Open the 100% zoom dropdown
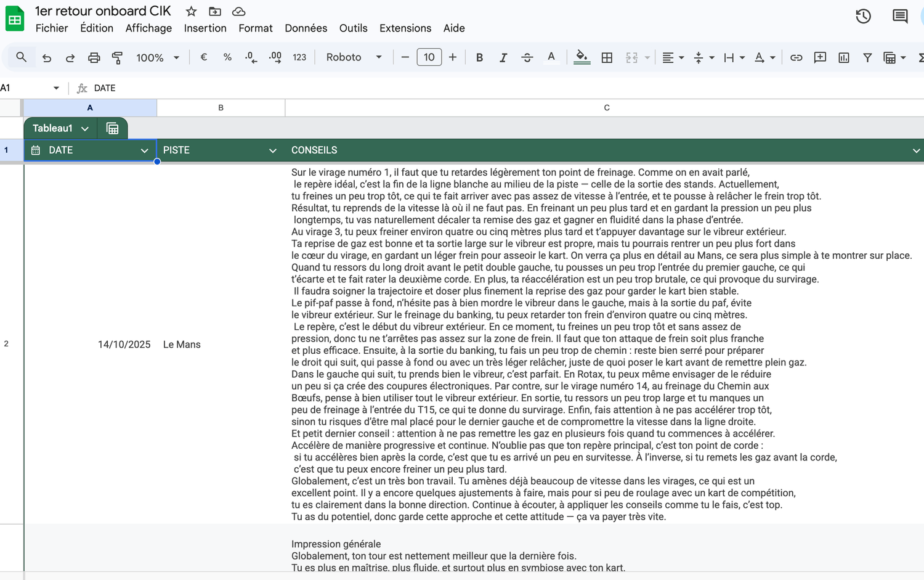924x580 pixels. (x=157, y=57)
